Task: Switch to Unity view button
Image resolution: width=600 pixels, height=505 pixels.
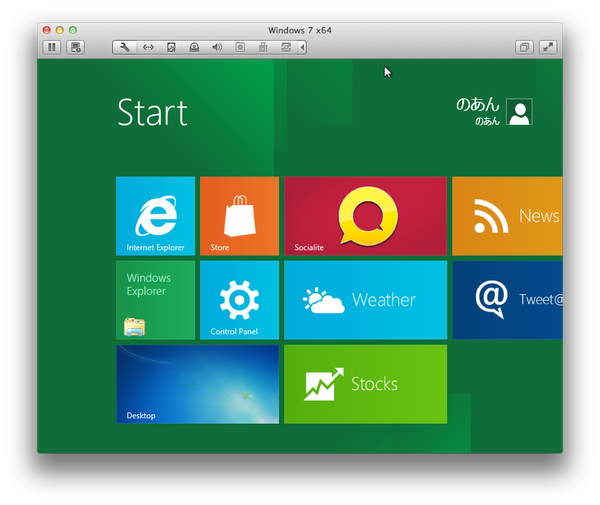Action: point(524,47)
